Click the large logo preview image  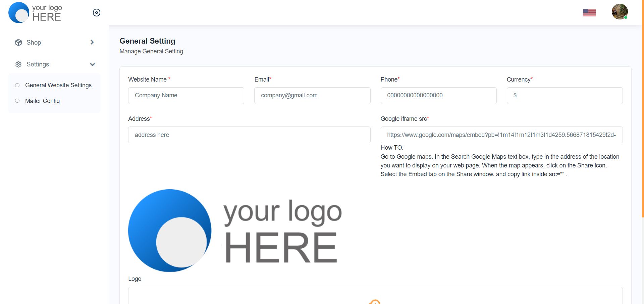(x=235, y=231)
